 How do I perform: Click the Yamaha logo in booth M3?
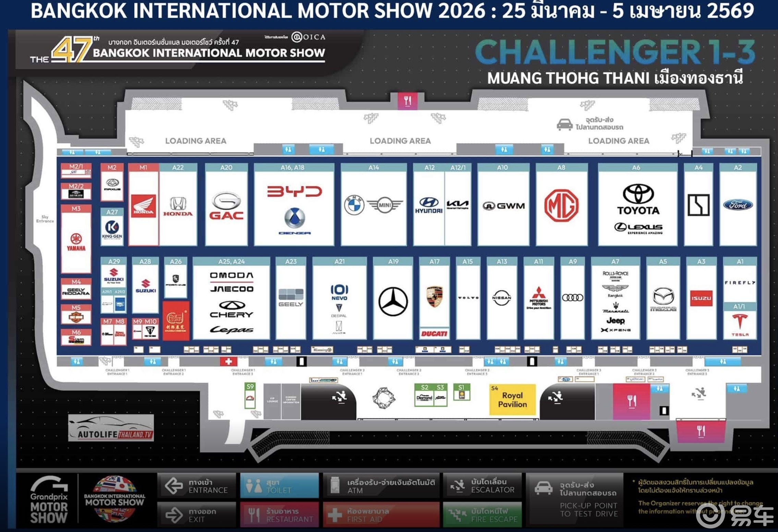pos(76,242)
